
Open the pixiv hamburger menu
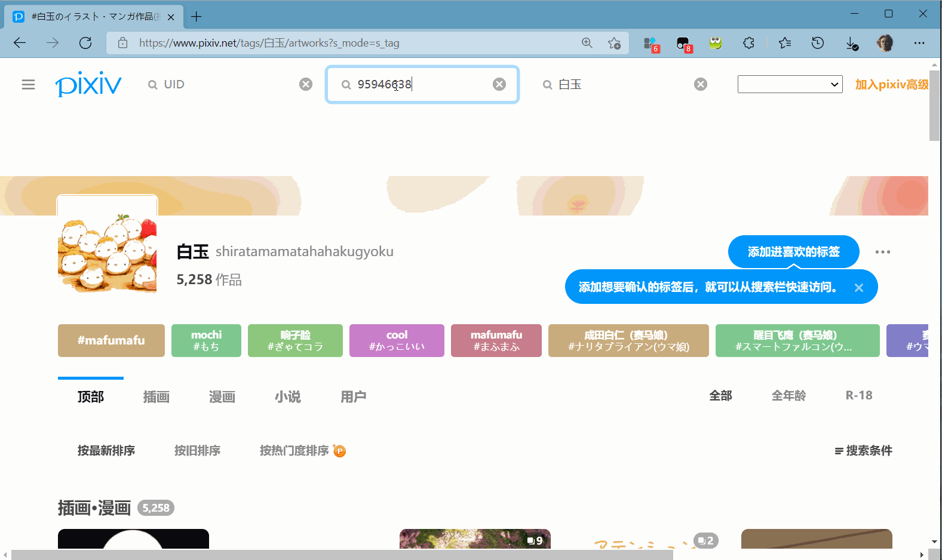(28, 85)
